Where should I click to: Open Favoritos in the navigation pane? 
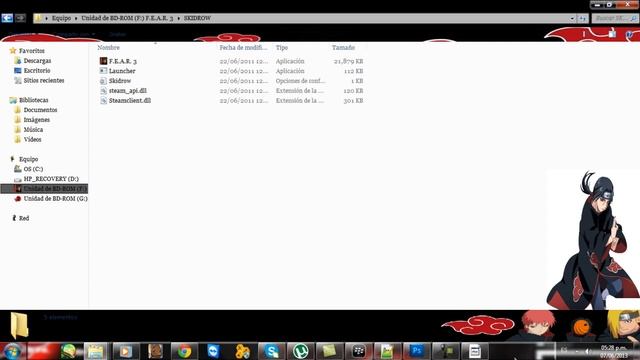pos(31,51)
